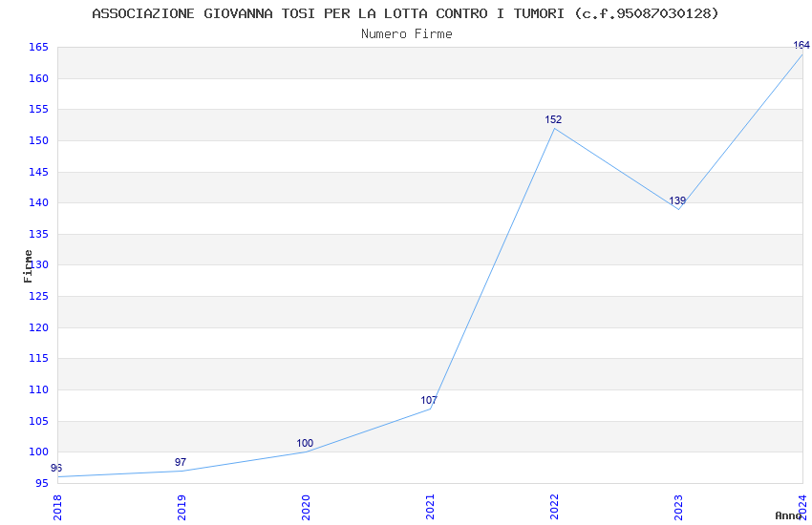Click the data label 107
Viewport: 812px width, 525px height.
click(429, 400)
